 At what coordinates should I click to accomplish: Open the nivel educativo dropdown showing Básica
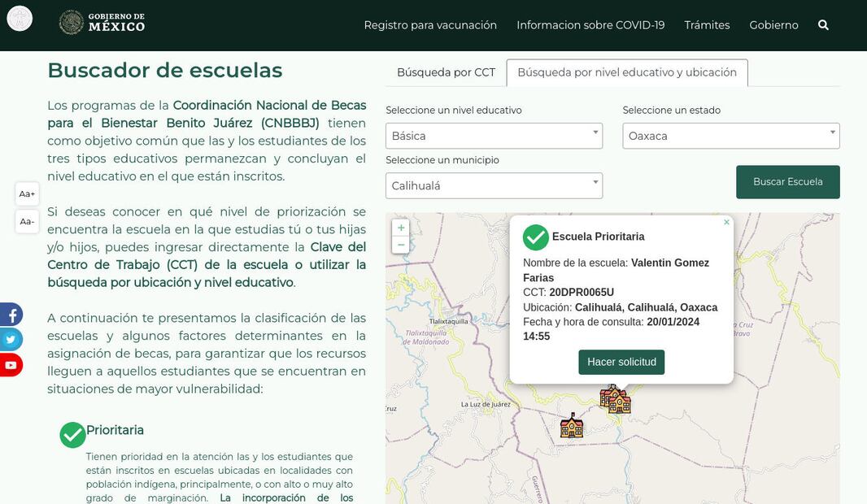(x=494, y=136)
